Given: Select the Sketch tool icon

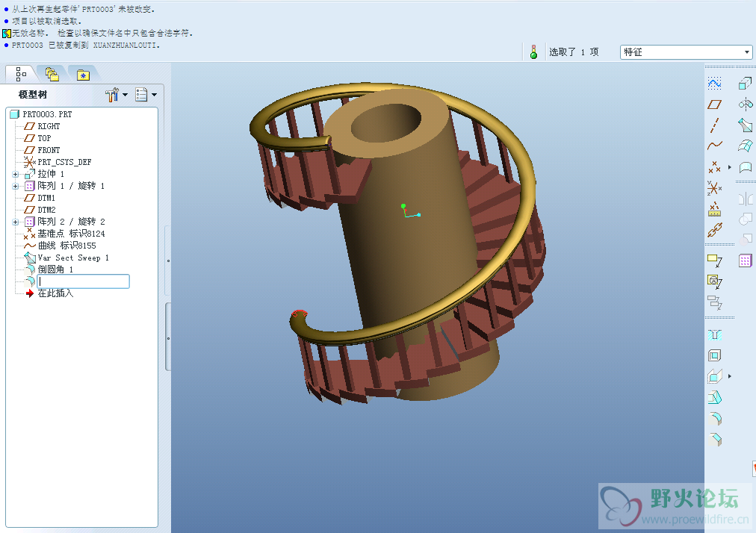Looking at the screenshot, I should pyautogui.click(x=714, y=84).
